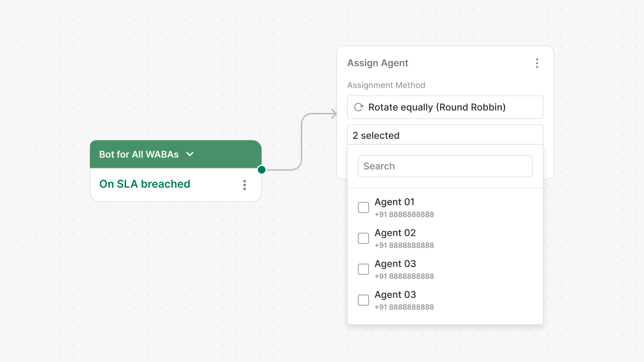The image size is (644, 362).
Task: Select the first Agent 03 checkbox
Action: (x=363, y=269)
